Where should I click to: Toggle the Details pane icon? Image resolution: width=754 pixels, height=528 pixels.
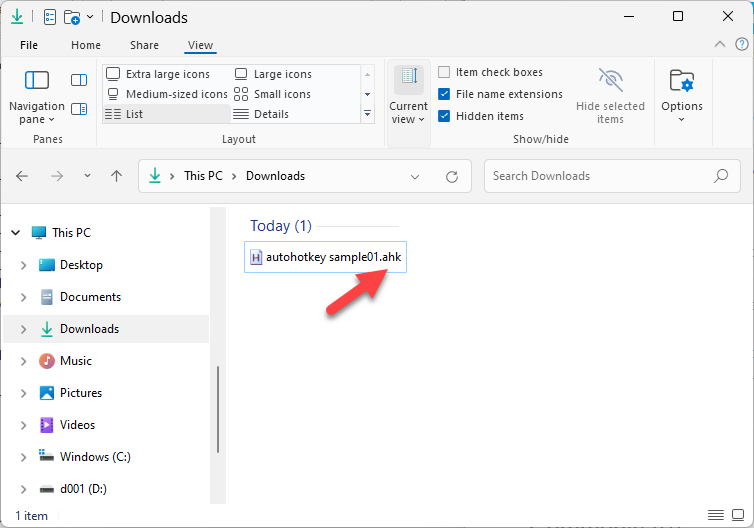coord(79,109)
